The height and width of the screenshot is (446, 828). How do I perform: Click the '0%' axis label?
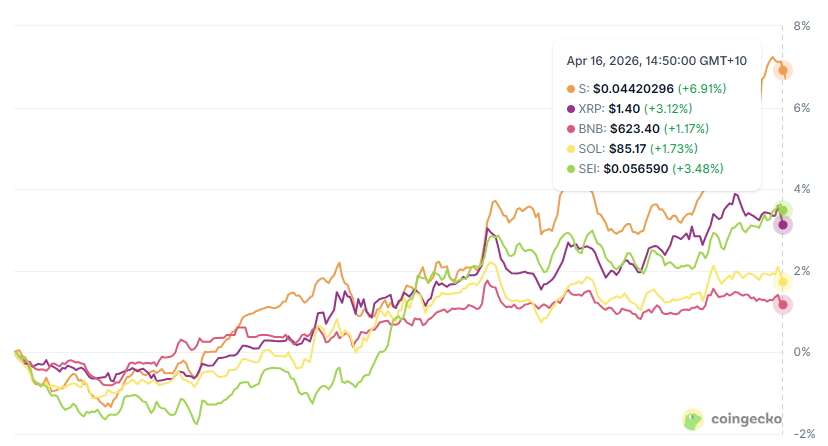(x=802, y=353)
